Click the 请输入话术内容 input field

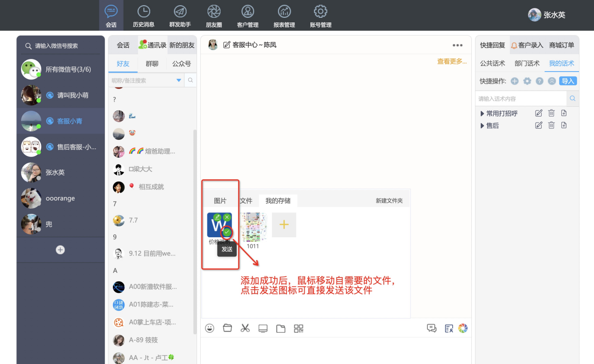[x=521, y=99]
